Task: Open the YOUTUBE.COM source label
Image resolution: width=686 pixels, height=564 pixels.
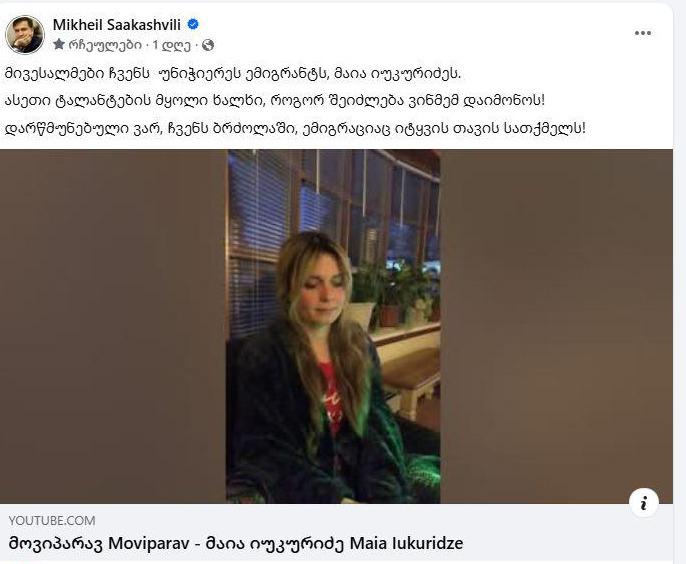Action: coord(52,520)
